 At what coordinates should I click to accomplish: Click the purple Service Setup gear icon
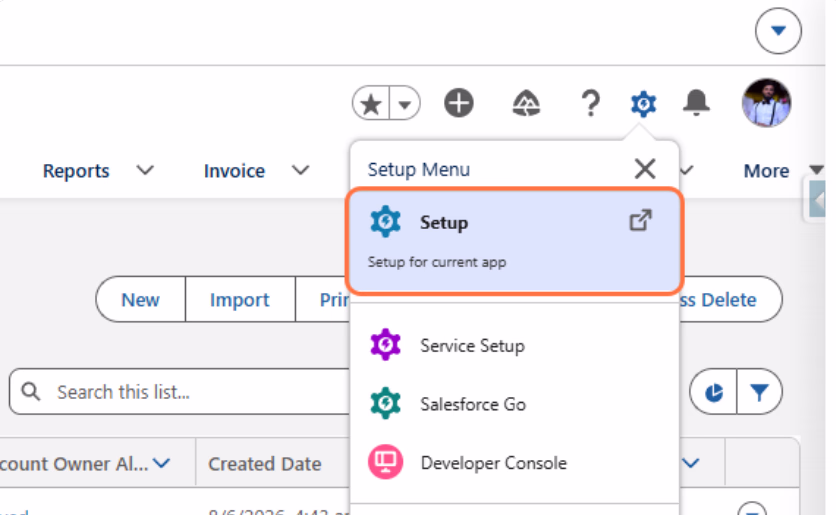click(x=385, y=344)
